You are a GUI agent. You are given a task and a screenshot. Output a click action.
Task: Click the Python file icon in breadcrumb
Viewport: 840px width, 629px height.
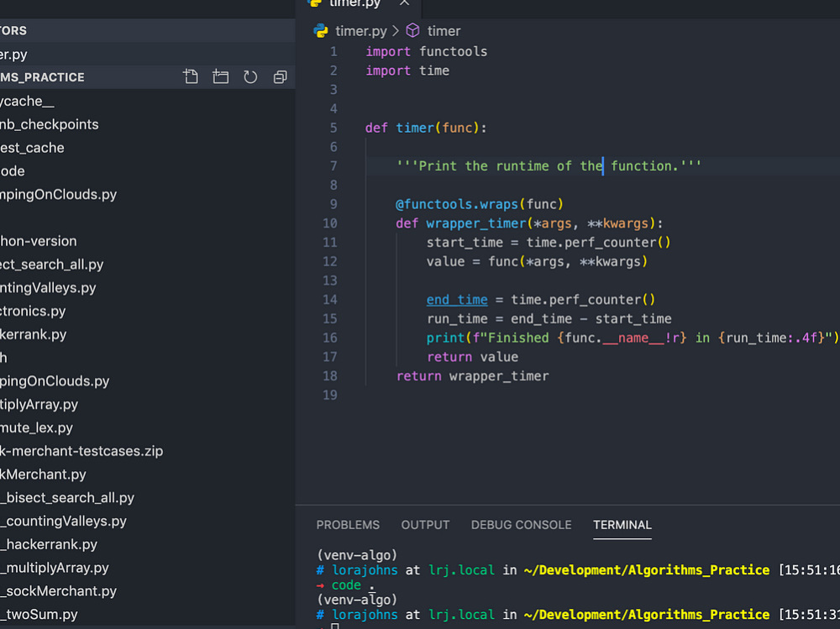321,31
